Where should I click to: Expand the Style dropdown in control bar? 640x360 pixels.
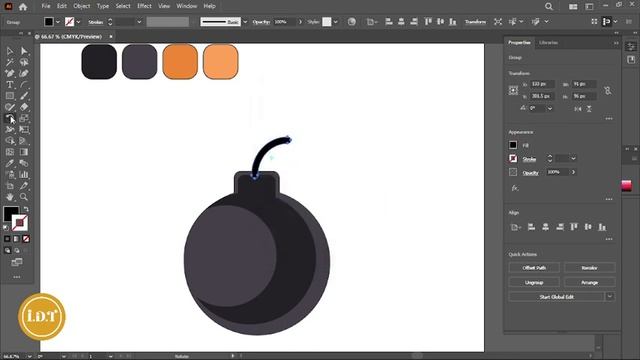click(335, 22)
